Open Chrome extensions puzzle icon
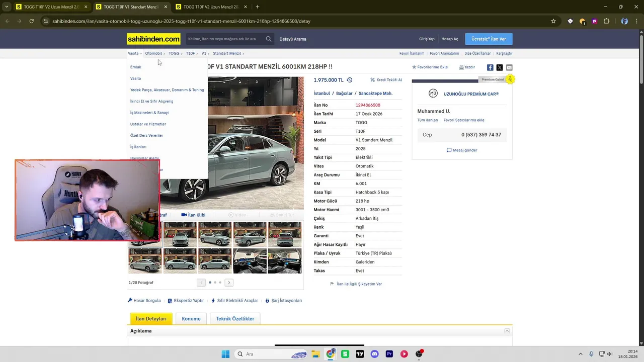The width and height of the screenshot is (644, 362). click(x=606, y=21)
